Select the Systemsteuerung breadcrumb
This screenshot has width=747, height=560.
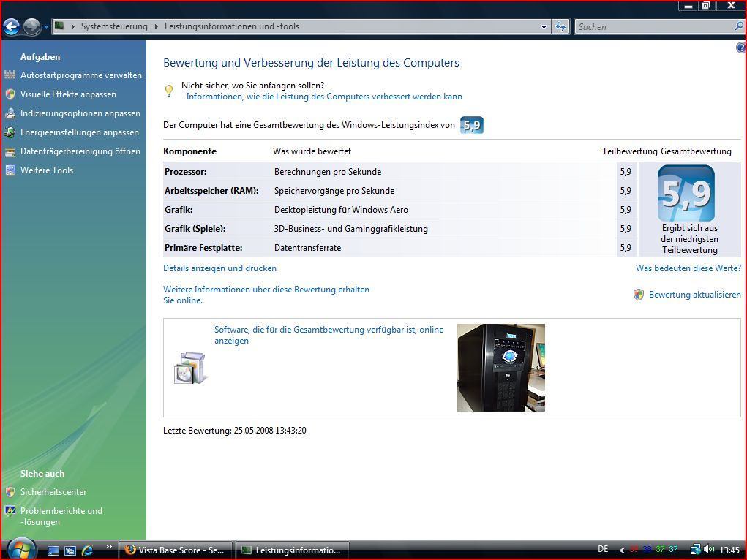(x=114, y=26)
